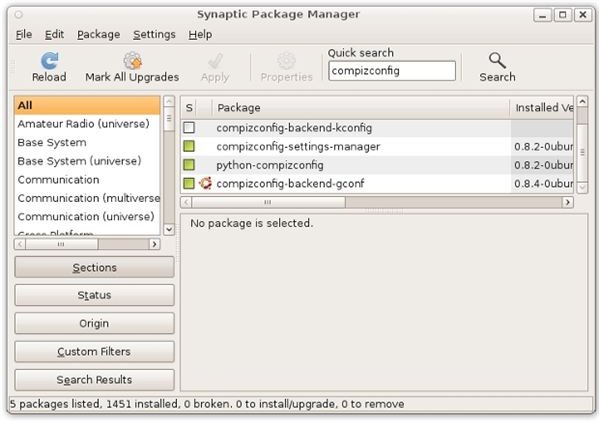Screen dimensions: 600x424
Task: Click Mark All Upgrades icon
Action: pyautogui.click(x=132, y=61)
